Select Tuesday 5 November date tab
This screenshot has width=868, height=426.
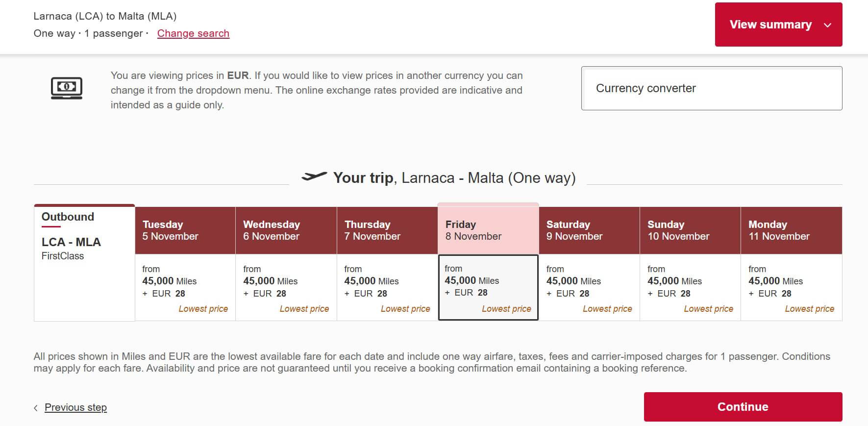click(x=185, y=230)
